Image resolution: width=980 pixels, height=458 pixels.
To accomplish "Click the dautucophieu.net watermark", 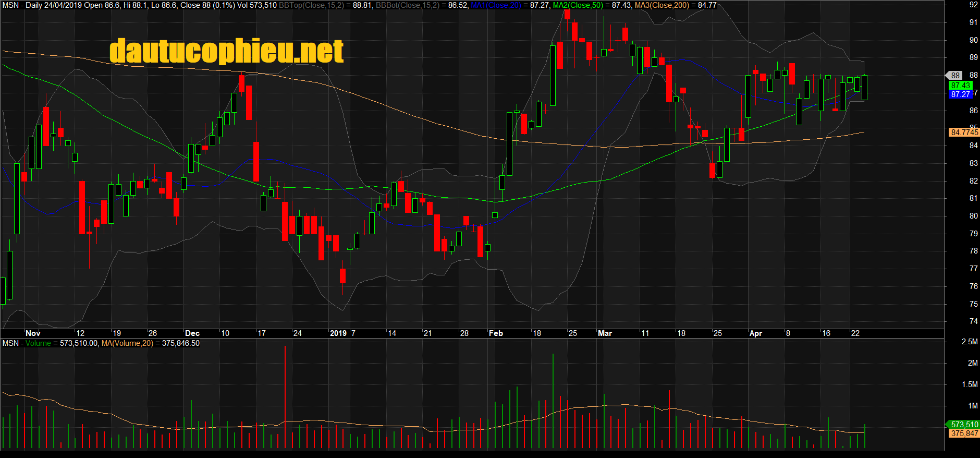I will point(226,51).
